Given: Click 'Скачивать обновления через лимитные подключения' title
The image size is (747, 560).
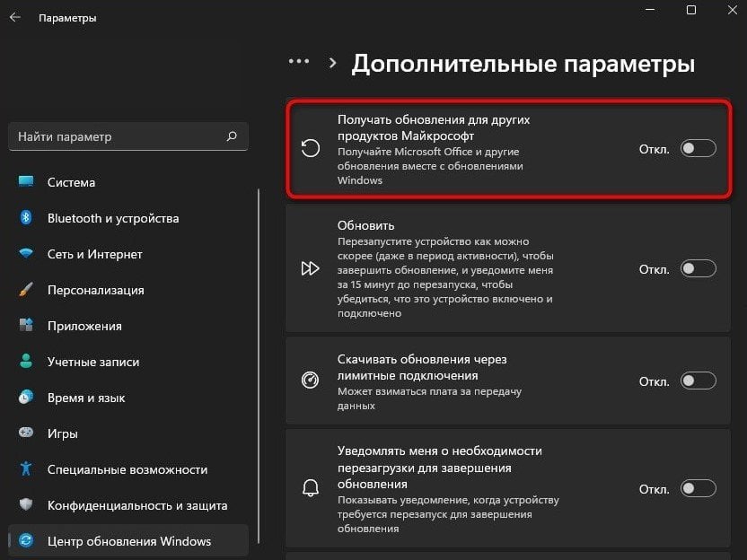Looking at the screenshot, I should click(x=422, y=367).
